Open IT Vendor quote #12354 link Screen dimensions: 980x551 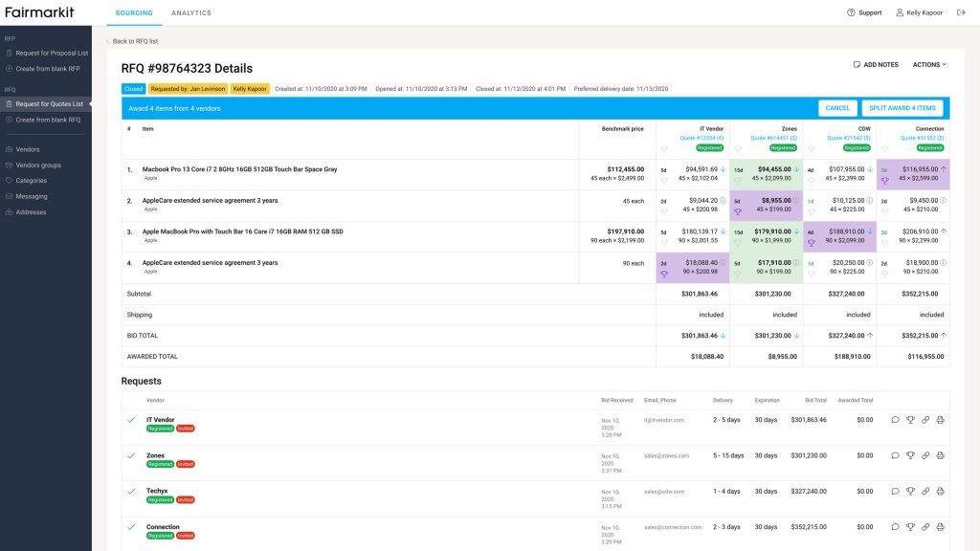pyautogui.click(x=702, y=138)
